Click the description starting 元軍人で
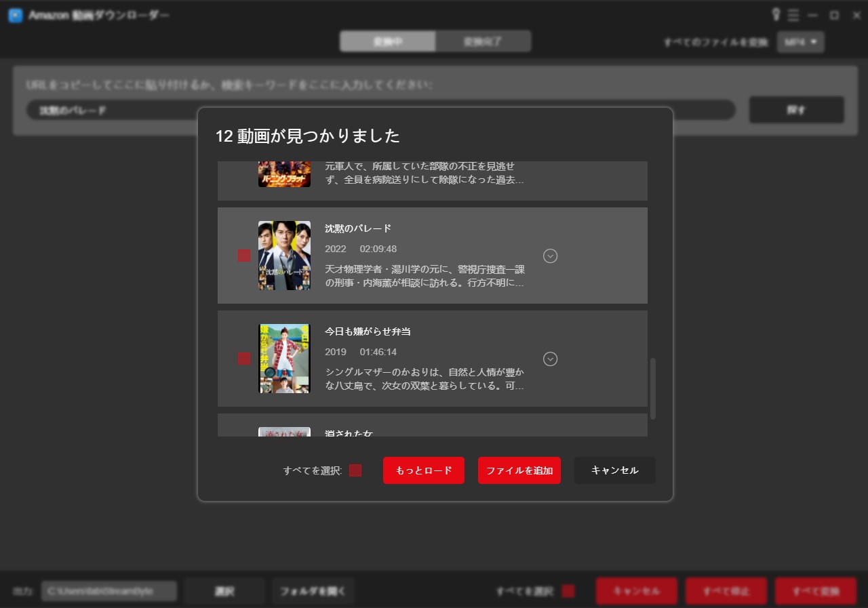The image size is (868, 608). (x=425, y=173)
